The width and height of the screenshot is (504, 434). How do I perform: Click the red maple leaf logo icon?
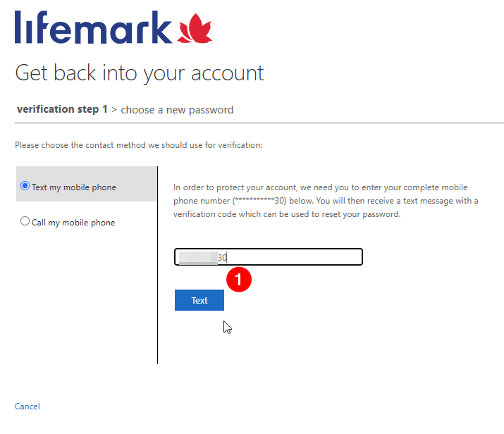(195, 28)
